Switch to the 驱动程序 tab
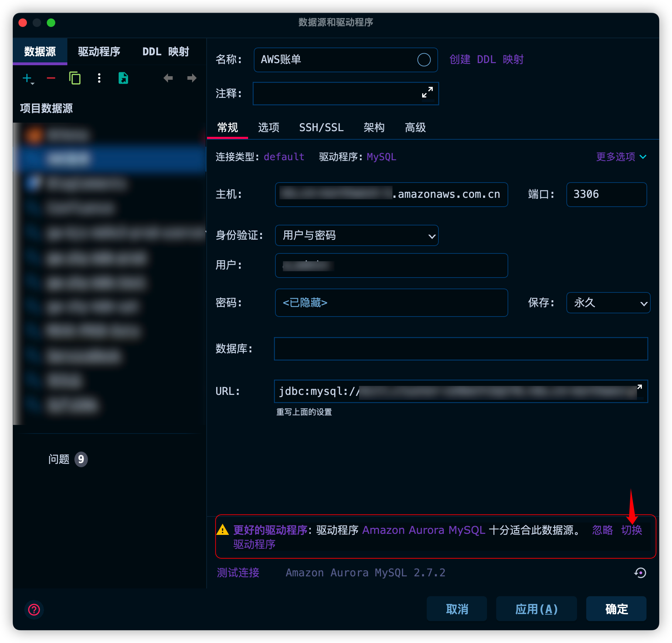Viewport: 672px width, 643px height. pos(99,52)
